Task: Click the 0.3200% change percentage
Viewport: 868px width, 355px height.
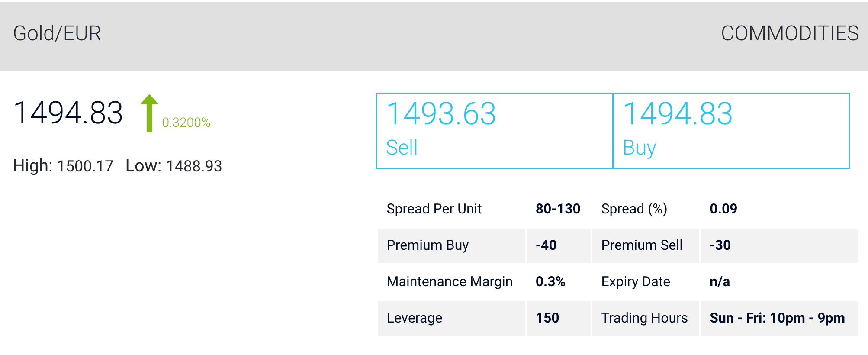Action: [x=186, y=123]
